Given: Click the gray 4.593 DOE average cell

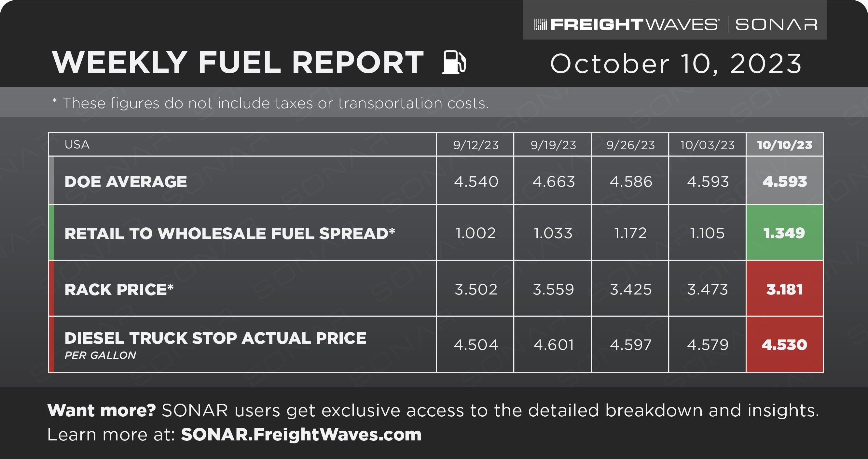Looking at the screenshot, I should [784, 181].
